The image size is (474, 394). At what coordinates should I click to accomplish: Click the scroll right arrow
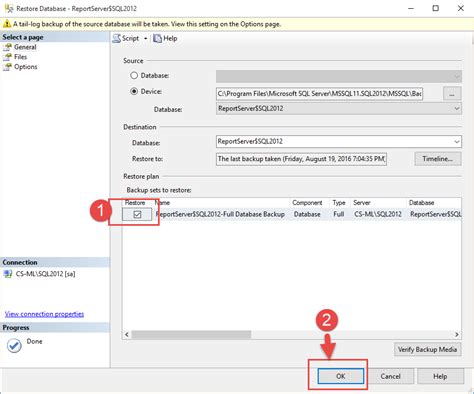457,334
